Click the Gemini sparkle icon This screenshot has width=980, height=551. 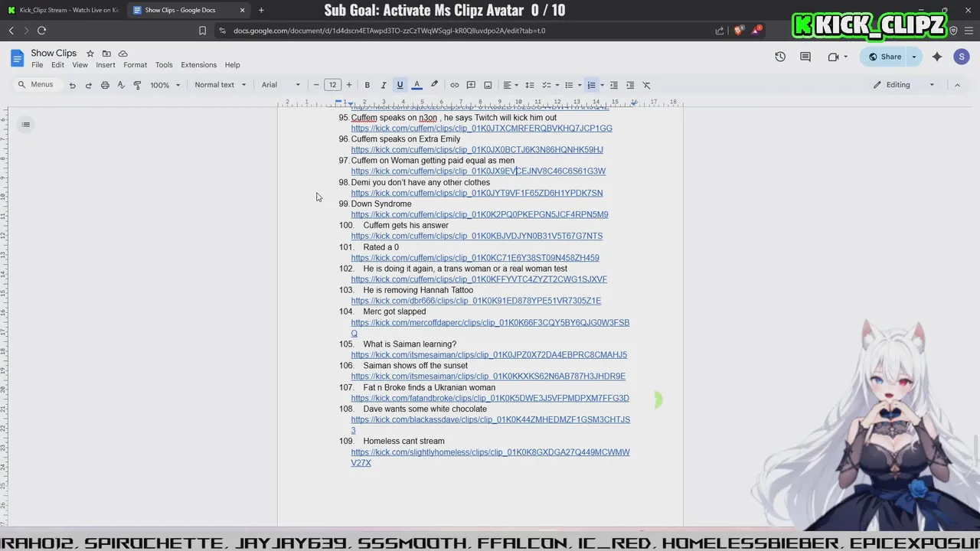pyautogui.click(x=937, y=57)
